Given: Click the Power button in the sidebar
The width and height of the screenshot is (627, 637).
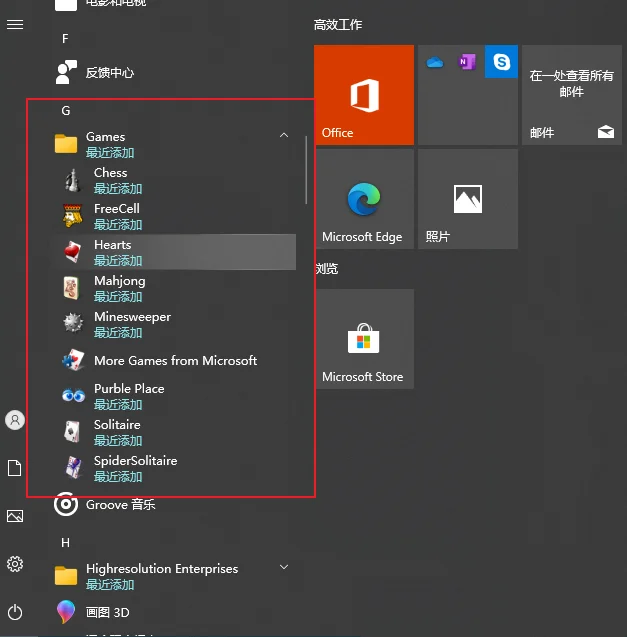Looking at the screenshot, I should tap(15, 612).
